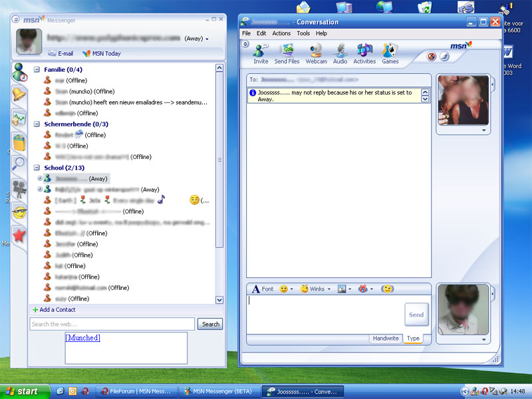
Task: Open Internet Explorer from the taskbar
Action: [x=60, y=391]
